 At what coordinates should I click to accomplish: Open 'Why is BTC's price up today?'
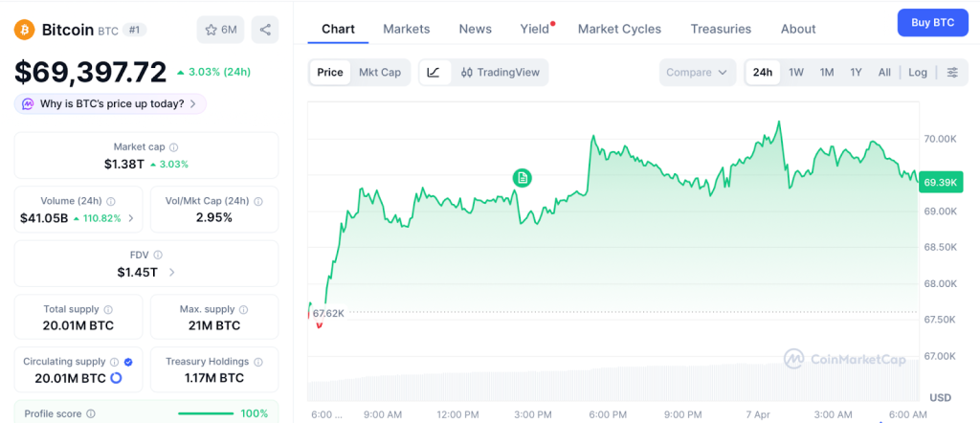tap(110, 103)
